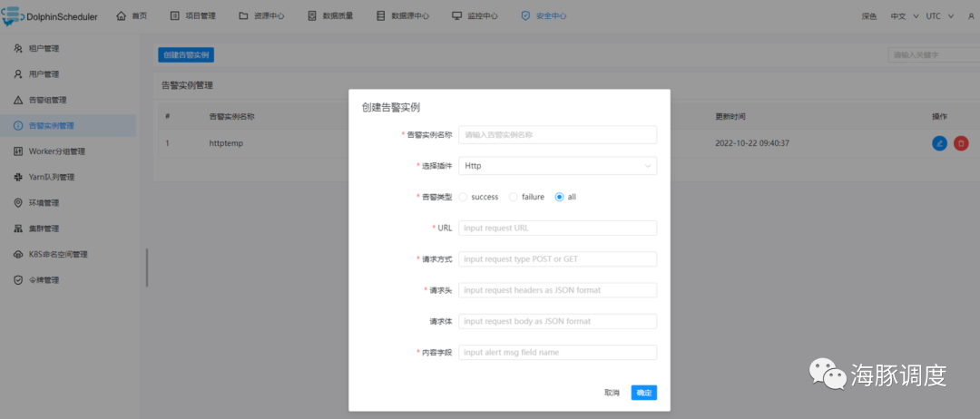
Task: Click the 租户管理 sidebar icon
Action: [18, 49]
